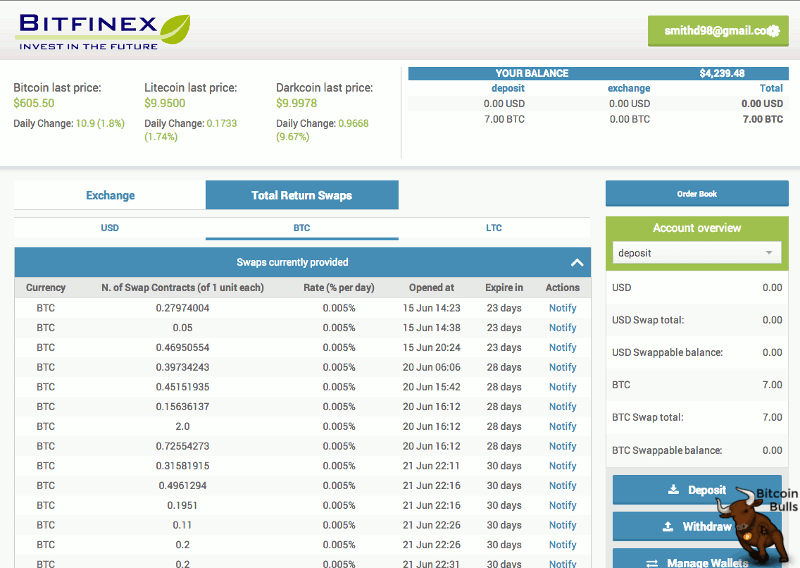The height and width of the screenshot is (568, 800).
Task: Click the exchange balance column header
Action: click(x=629, y=88)
